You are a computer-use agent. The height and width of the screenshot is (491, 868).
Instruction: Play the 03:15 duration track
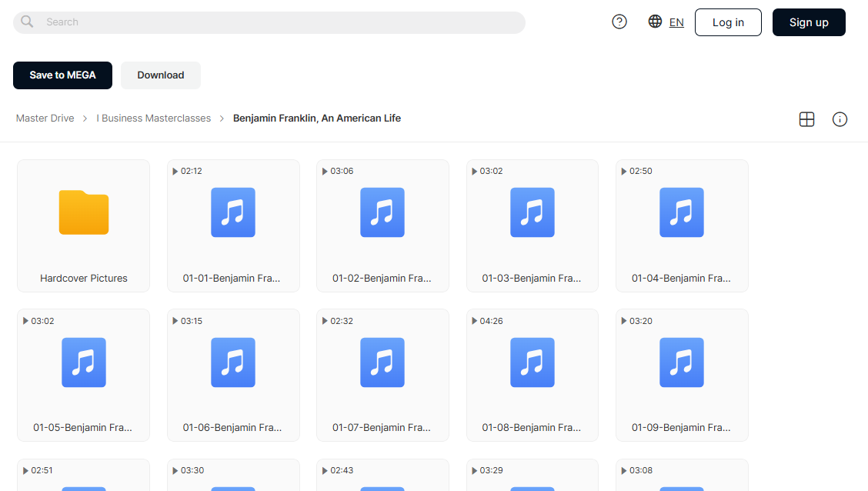pyautogui.click(x=187, y=321)
